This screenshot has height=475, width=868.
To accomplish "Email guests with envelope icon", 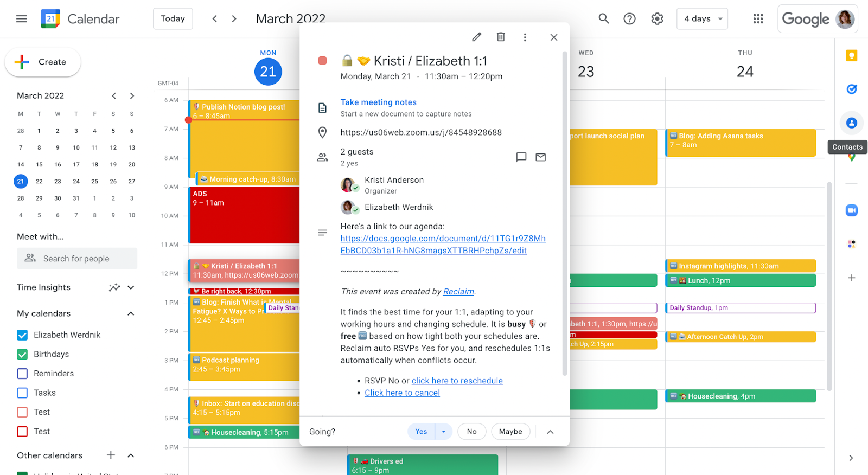I will 541,157.
